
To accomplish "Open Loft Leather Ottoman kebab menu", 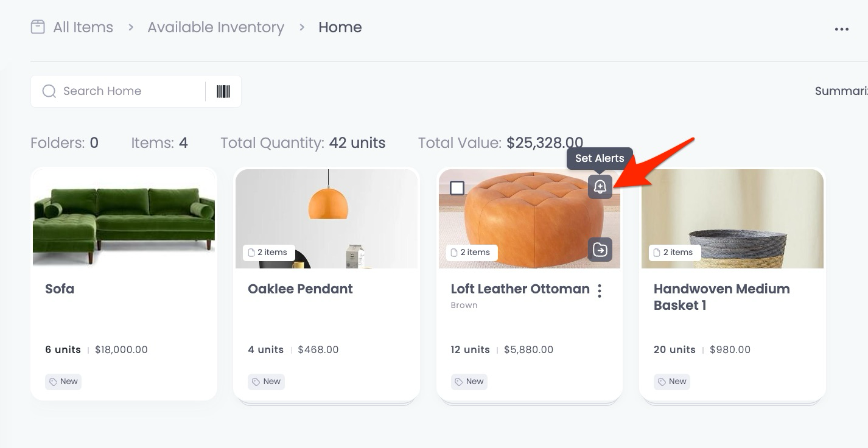I will [600, 291].
